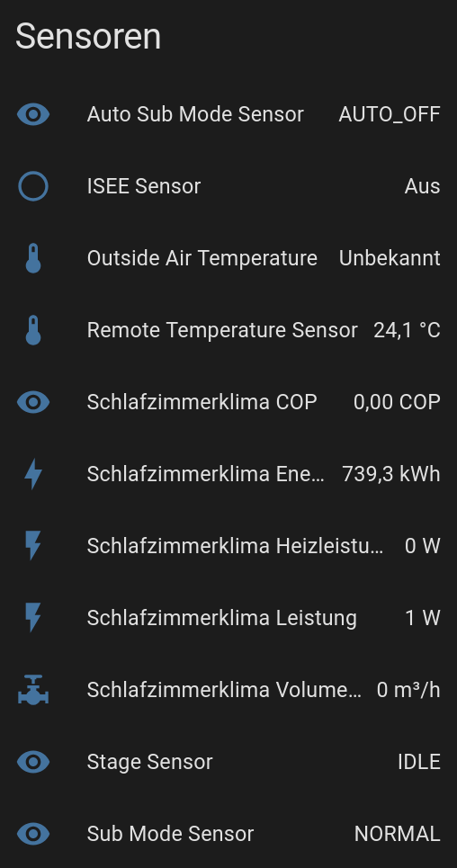Click thermometer icon for Outside Air Temperature
The width and height of the screenshot is (457, 868).
pos(33,258)
